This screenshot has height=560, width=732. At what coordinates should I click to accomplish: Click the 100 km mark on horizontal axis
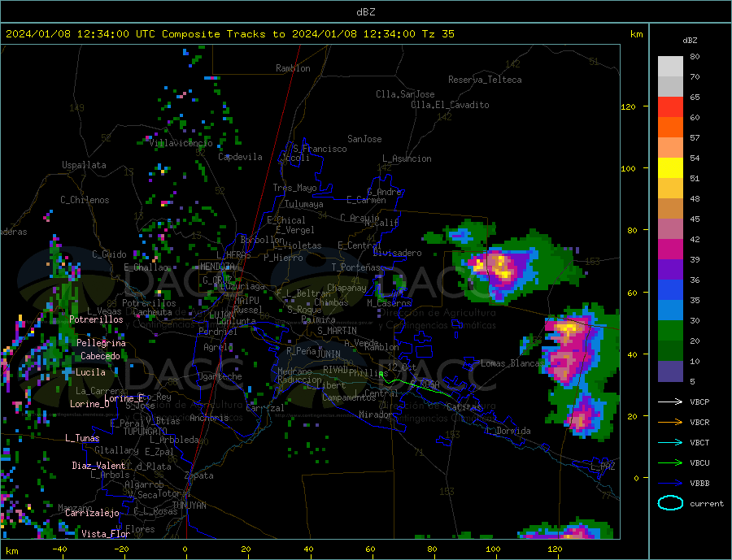coord(493,549)
